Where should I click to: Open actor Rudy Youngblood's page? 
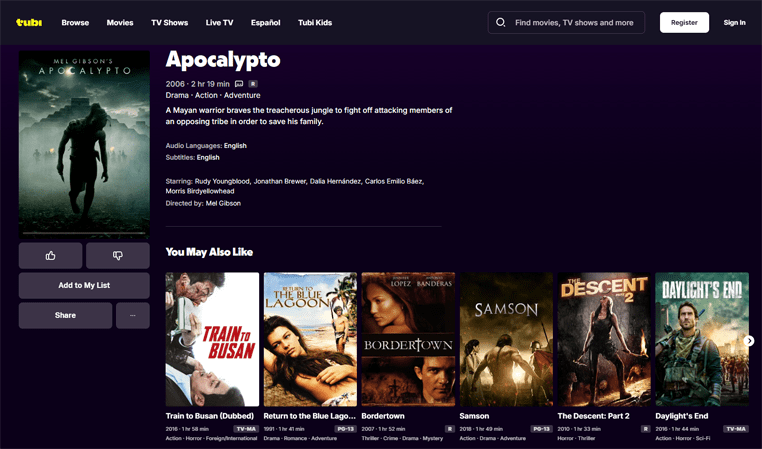(222, 181)
